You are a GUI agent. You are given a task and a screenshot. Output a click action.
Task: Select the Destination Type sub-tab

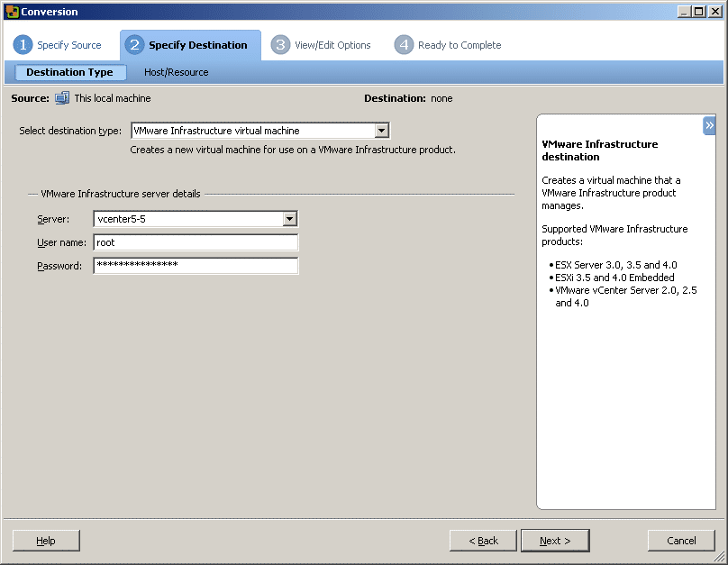pos(70,72)
